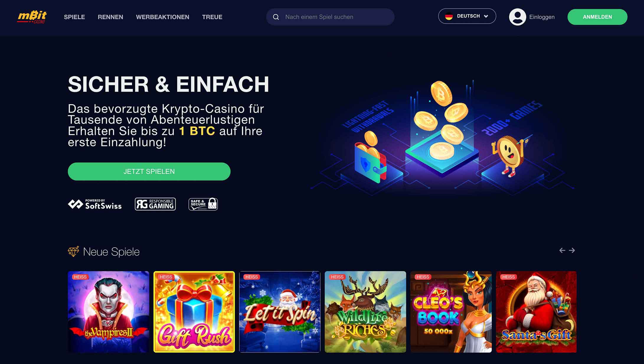The image size is (644, 364).
Task: Click the German flag in the language selector
Action: pyautogui.click(x=449, y=17)
